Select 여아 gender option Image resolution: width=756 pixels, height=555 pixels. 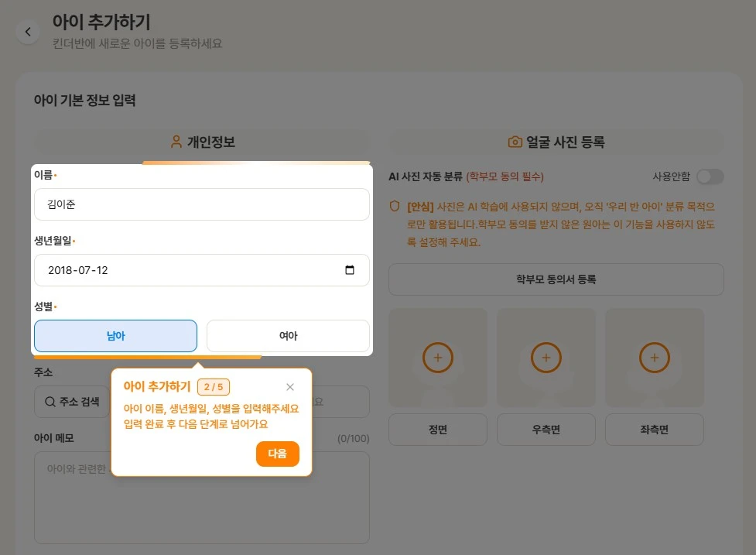(289, 336)
